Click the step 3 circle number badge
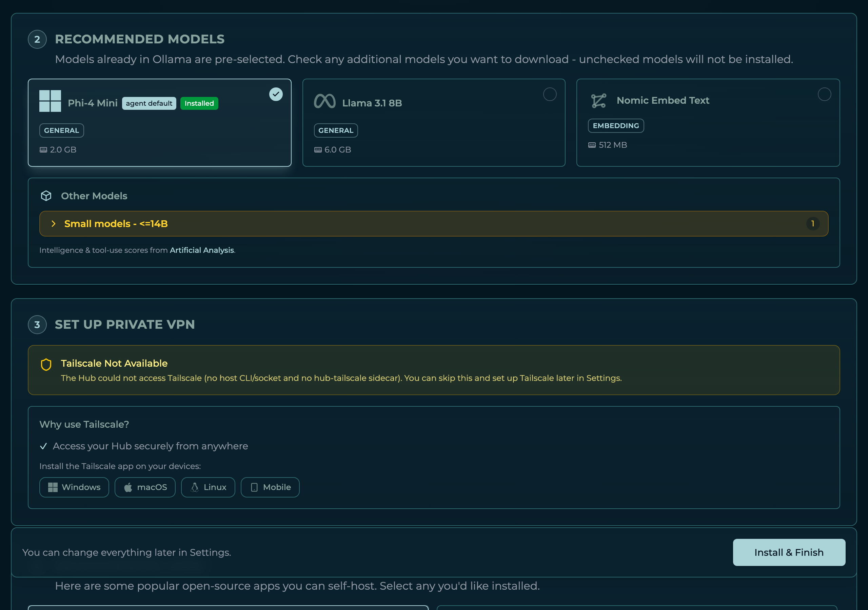This screenshot has width=868, height=610. tap(37, 325)
